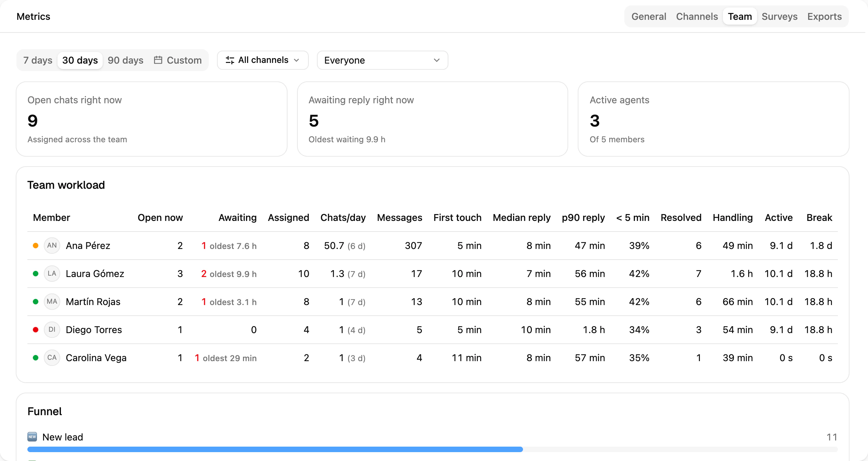This screenshot has width=868, height=461.
Task: Click Diego Torres's DI avatar
Action: [x=52, y=330]
